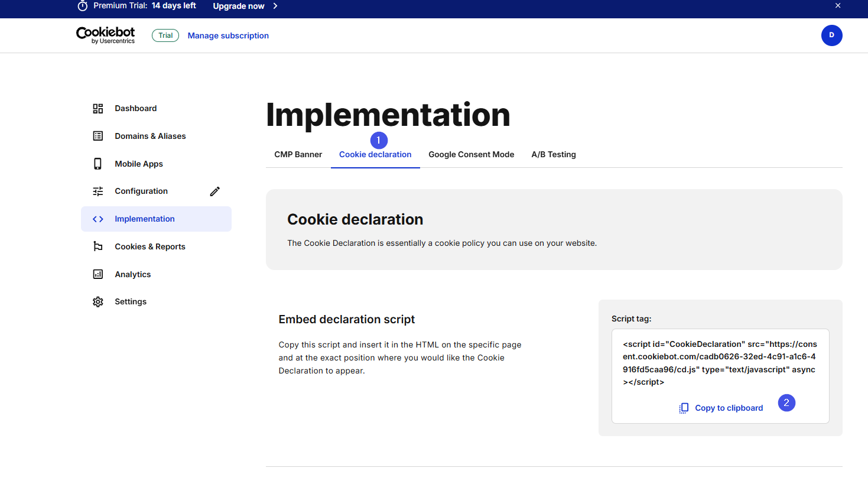This screenshot has height=484, width=868.
Task: Click the large "Implementation" page title
Action: (x=388, y=115)
